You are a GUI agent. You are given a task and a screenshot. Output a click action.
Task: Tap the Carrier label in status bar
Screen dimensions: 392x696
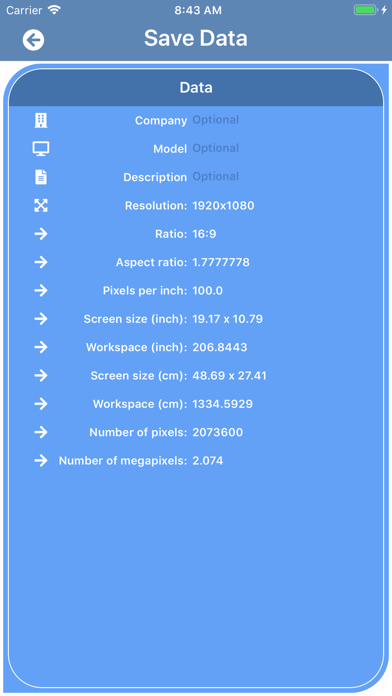pyautogui.click(x=24, y=10)
